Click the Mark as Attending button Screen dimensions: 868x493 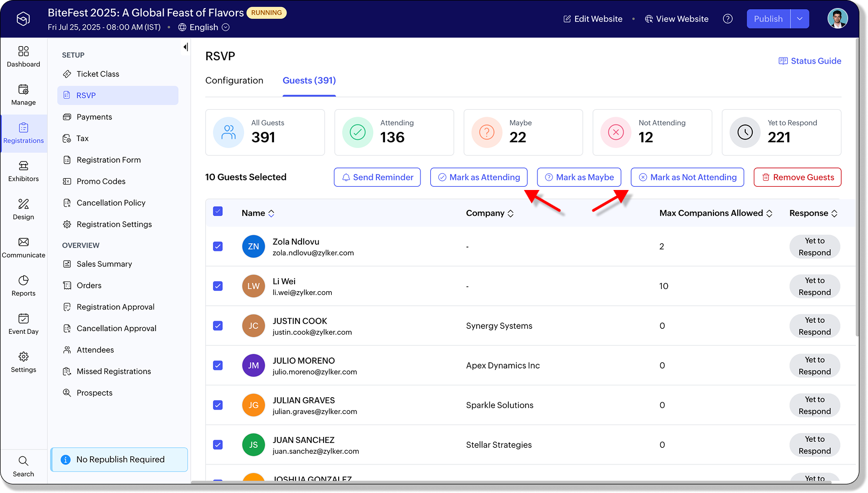tap(479, 178)
